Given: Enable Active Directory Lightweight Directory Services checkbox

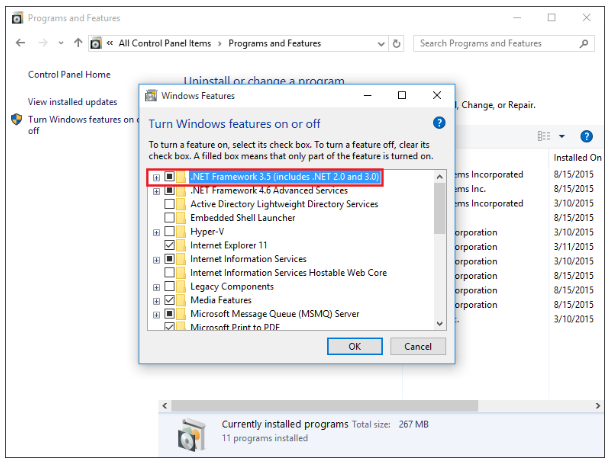Looking at the screenshot, I should click(x=169, y=204).
